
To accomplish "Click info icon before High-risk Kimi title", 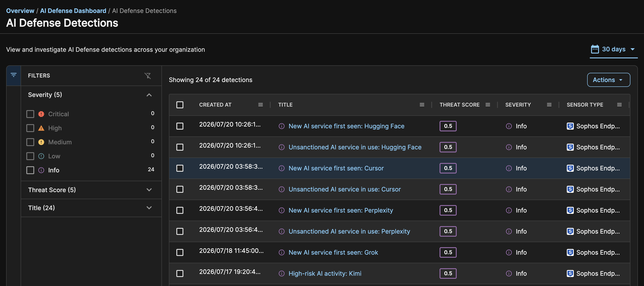I will click(281, 273).
